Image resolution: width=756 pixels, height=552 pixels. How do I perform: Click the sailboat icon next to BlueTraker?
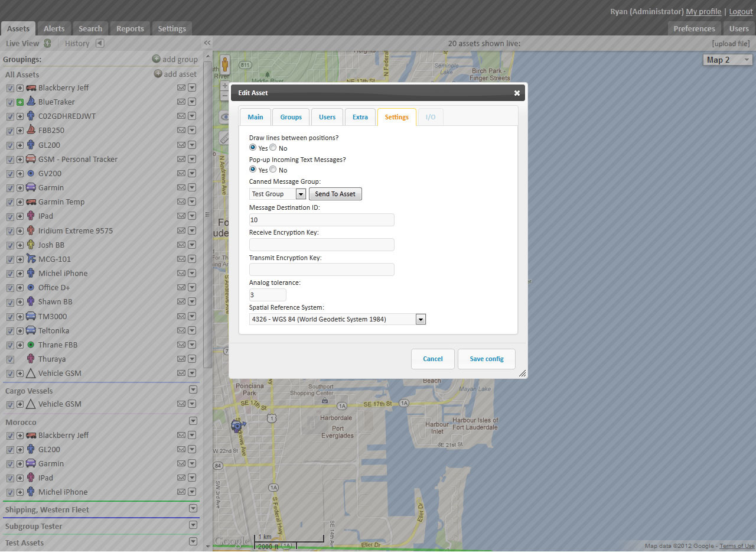(31, 102)
